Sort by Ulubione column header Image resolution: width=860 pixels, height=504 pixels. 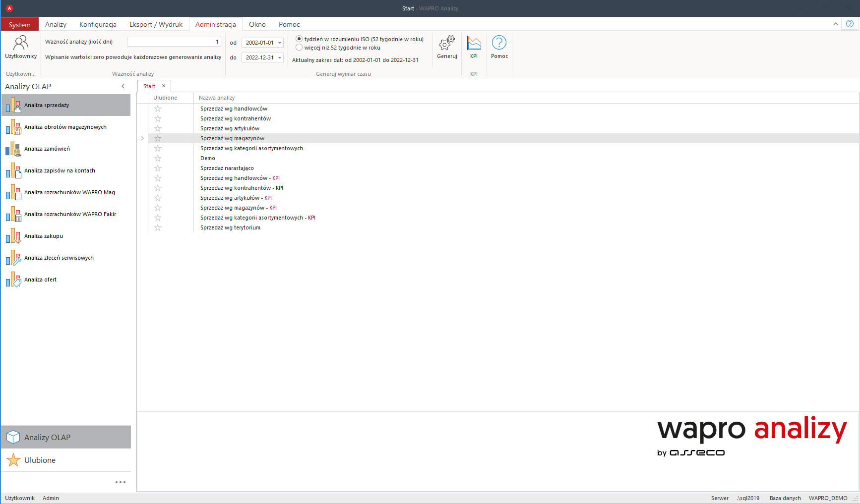pyautogui.click(x=171, y=98)
